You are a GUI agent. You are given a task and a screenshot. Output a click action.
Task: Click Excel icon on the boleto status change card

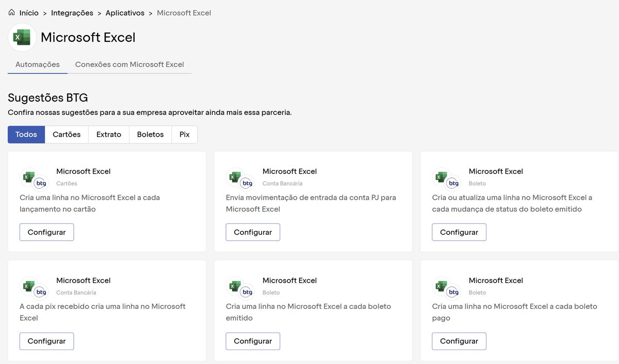pos(442,177)
